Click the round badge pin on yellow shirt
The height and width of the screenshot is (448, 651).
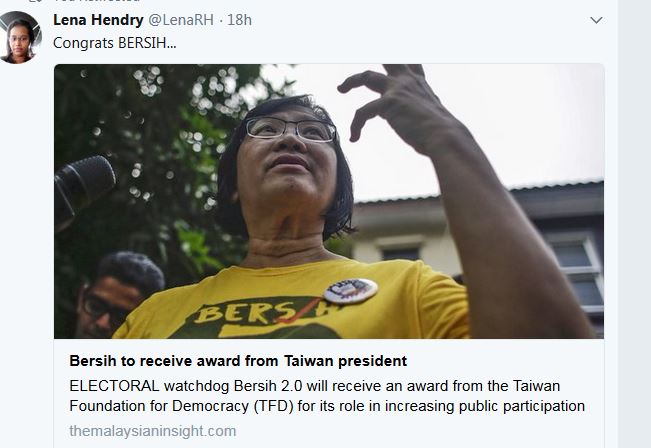click(350, 290)
